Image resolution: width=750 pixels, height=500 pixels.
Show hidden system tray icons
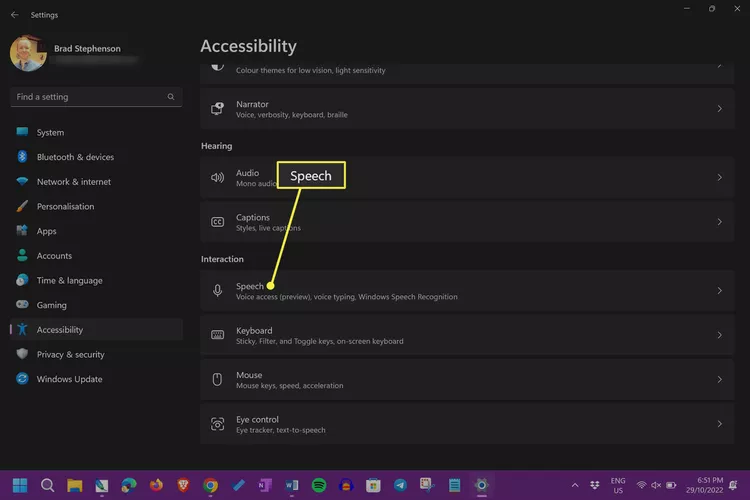tap(575, 485)
